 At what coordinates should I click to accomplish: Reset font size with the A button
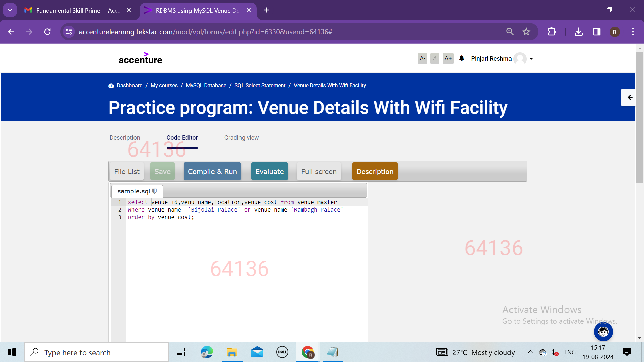435,58
